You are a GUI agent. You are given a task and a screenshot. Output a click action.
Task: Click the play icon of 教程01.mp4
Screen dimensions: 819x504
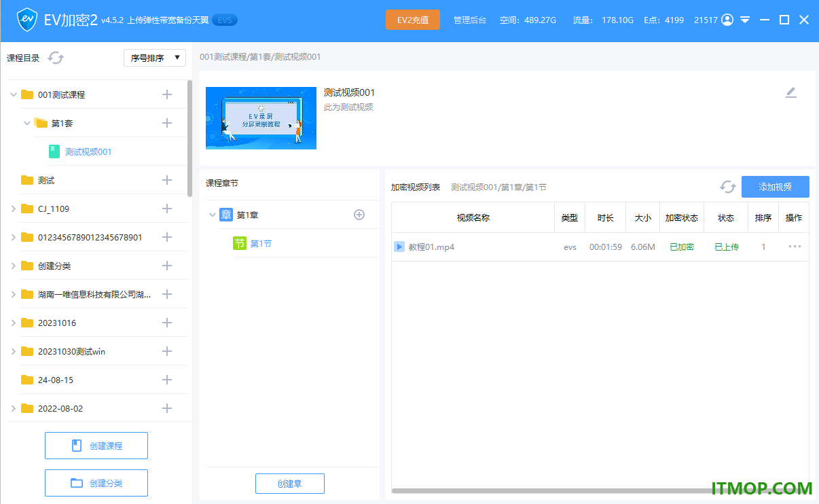(x=399, y=247)
